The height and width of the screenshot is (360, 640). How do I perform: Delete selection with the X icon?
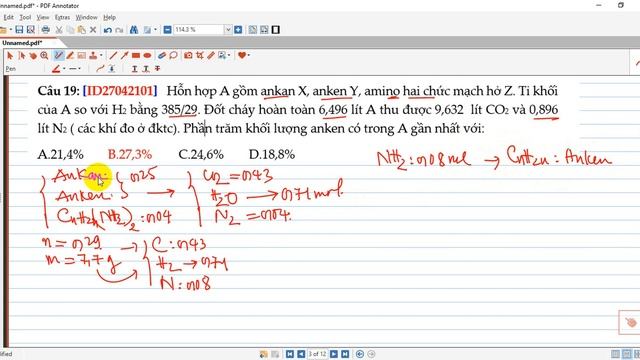[x=93, y=30]
